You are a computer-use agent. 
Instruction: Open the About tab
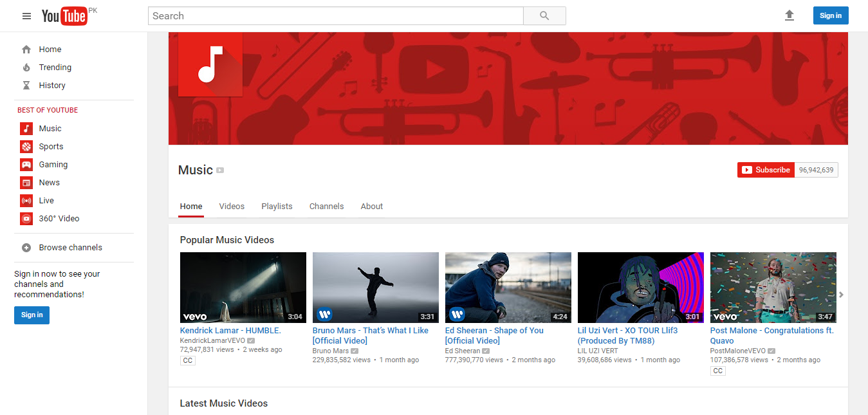coord(372,207)
